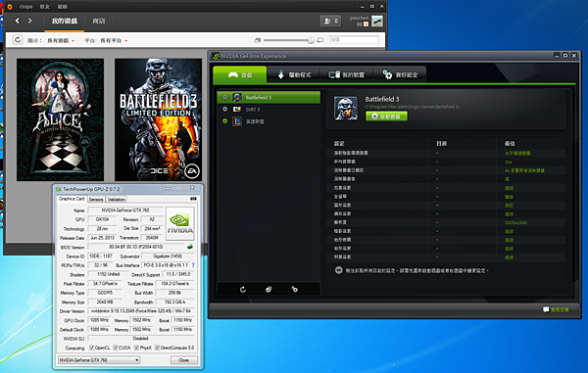Click the Origin logo icon
Image resolution: width=588 pixels, height=373 pixels.
pos(10,7)
